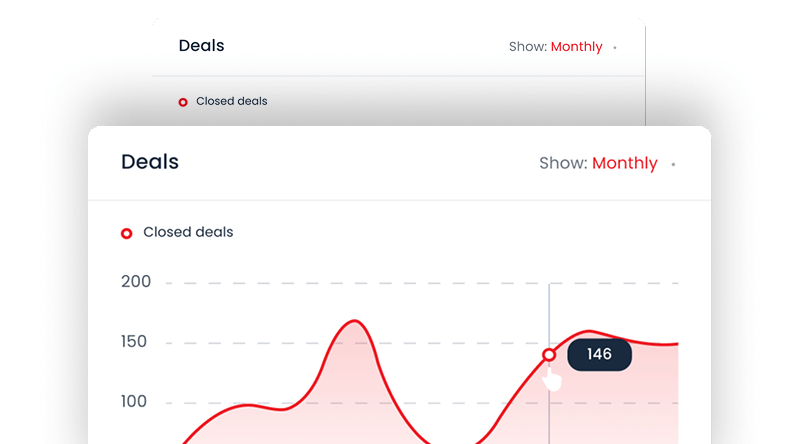Click the background card Deals title
This screenshot has height=444, width=800.
click(x=201, y=46)
